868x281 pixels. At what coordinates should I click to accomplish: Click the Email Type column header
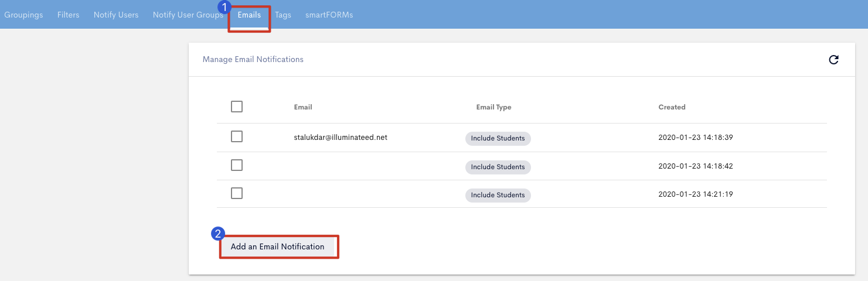[494, 107]
